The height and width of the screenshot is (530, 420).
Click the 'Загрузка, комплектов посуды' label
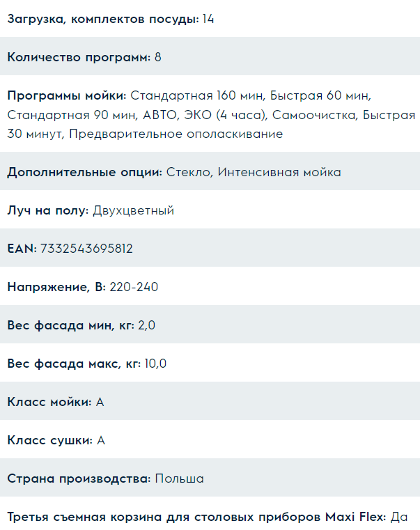pos(103,19)
